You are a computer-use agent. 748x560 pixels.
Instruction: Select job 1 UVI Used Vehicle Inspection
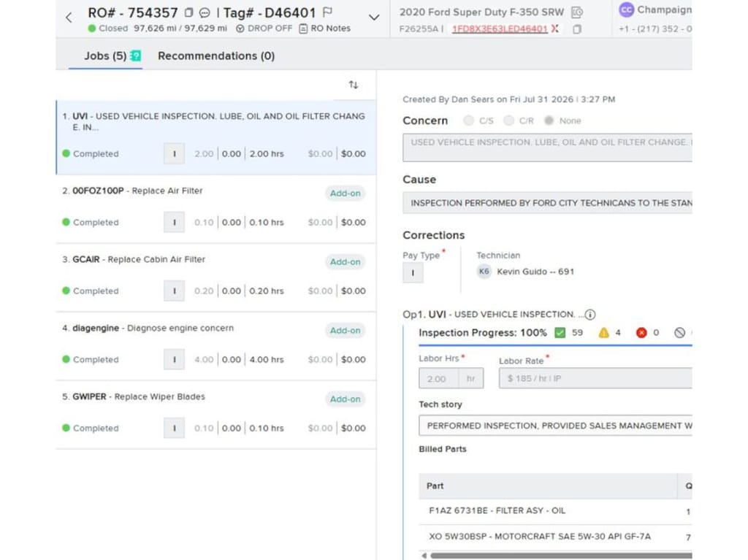pyautogui.click(x=216, y=137)
